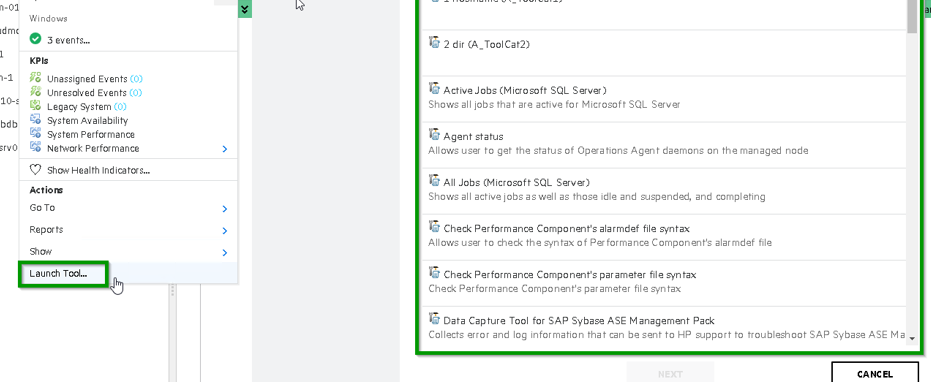Click the parameter file syntax tool icon

[434, 273]
